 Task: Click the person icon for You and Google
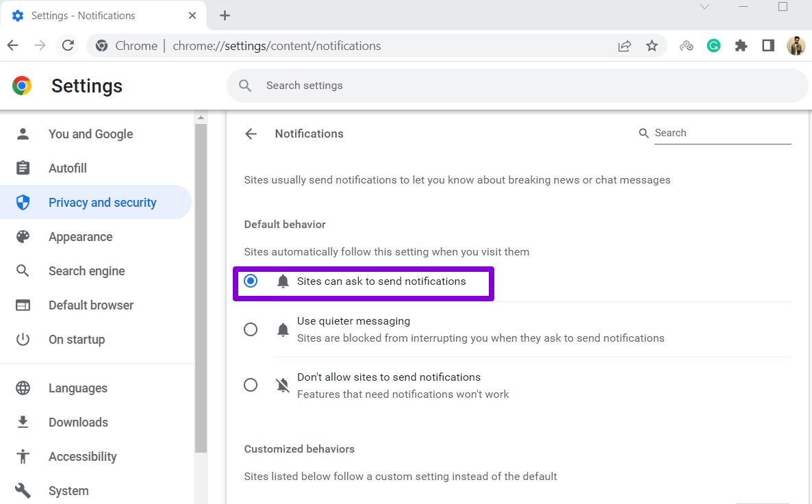pos(23,134)
